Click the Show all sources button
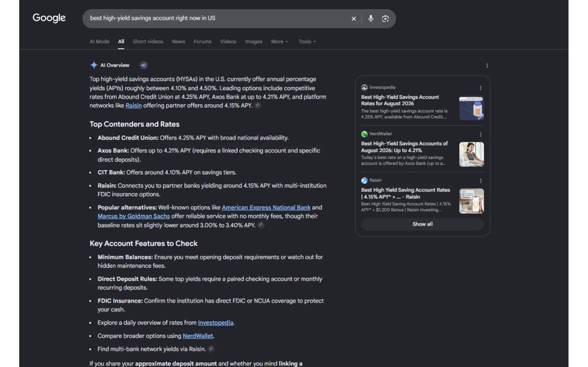 click(422, 224)
